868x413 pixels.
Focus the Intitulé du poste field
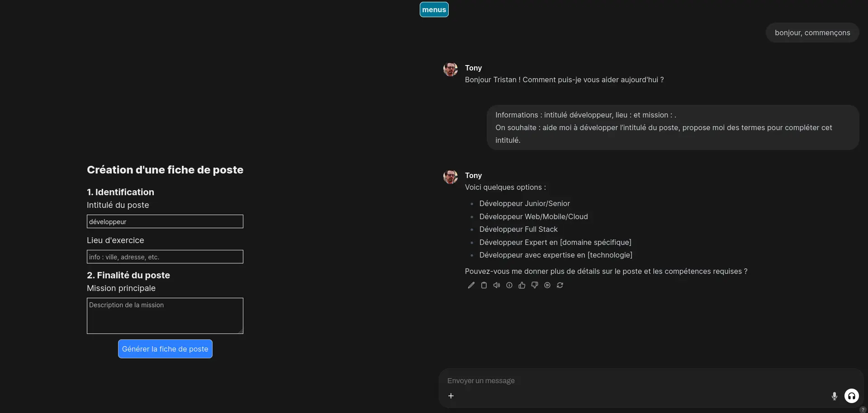[x=165, y=221]
